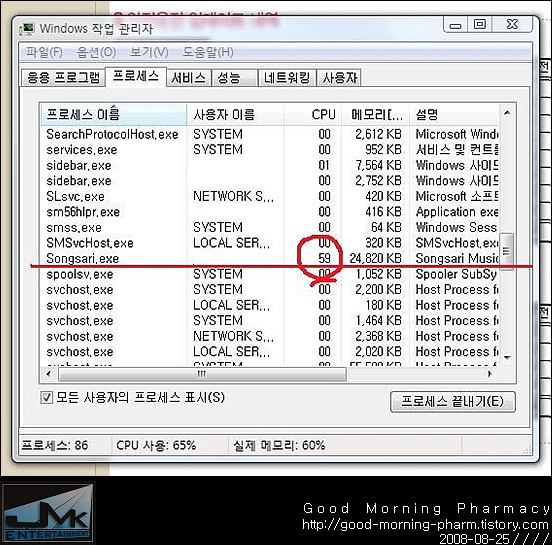The height and width of the screenshot is (545, 552).
Task: Open the 사용자 tab
Action: click(x=339, y=77)
